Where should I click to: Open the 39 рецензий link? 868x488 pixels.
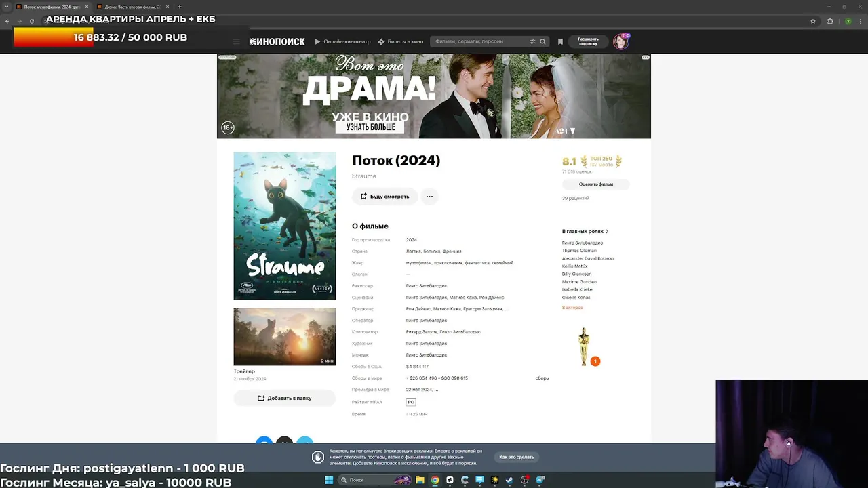[x=576, y=198]
